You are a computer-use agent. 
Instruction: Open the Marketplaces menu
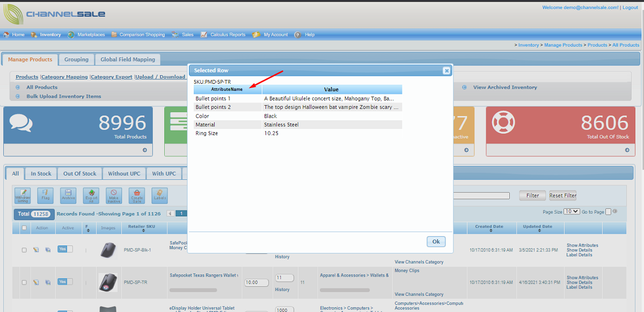(x=86, y=35)
